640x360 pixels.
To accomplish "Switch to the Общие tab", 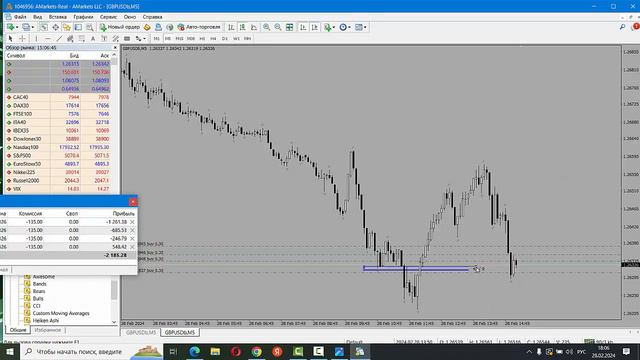I will click(x=18, y=330).
